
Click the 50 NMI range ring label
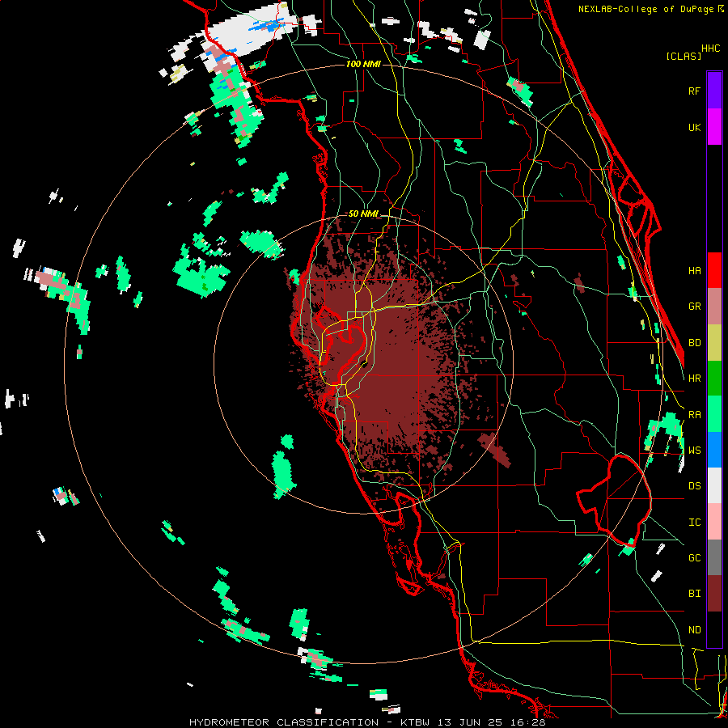tap(363, 214)
